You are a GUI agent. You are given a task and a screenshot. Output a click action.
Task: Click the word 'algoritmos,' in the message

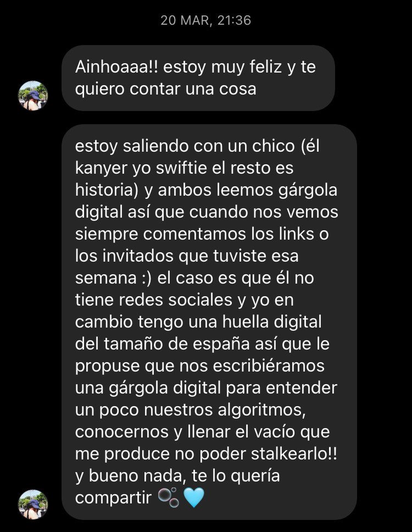pos(261,411)
